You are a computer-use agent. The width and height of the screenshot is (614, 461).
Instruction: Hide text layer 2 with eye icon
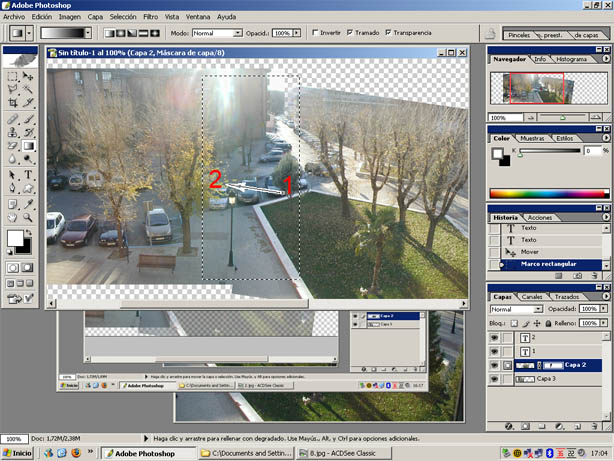coord(495,338)
